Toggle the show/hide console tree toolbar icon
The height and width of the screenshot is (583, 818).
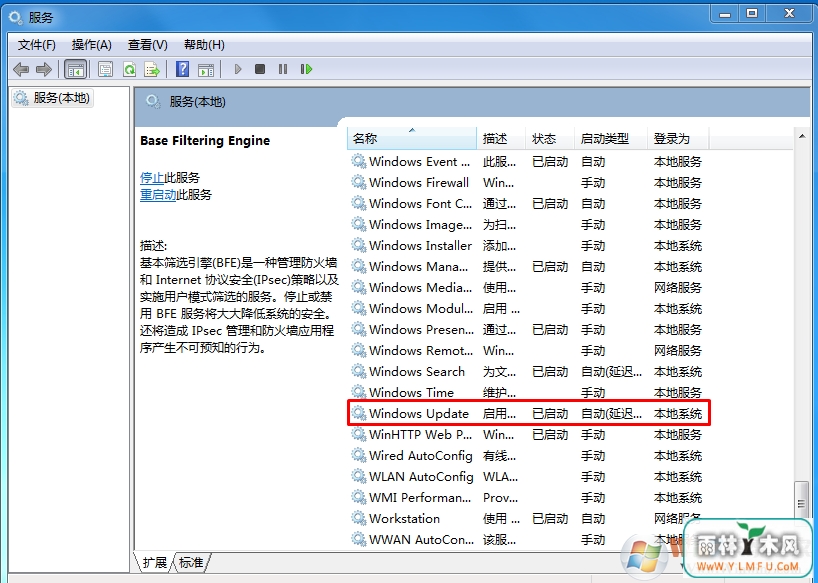tap(75, 69)
